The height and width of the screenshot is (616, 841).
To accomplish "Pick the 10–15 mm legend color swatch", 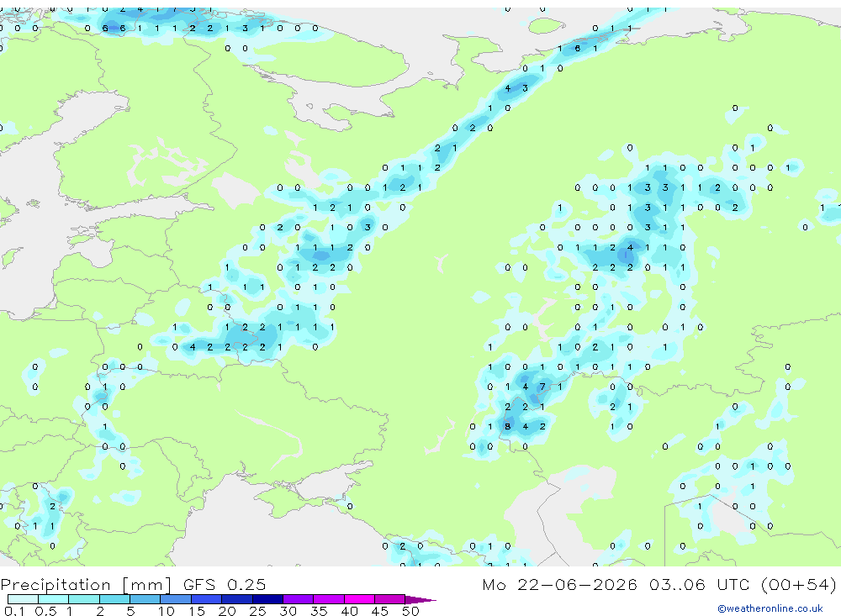I will (x=176, y=599).
